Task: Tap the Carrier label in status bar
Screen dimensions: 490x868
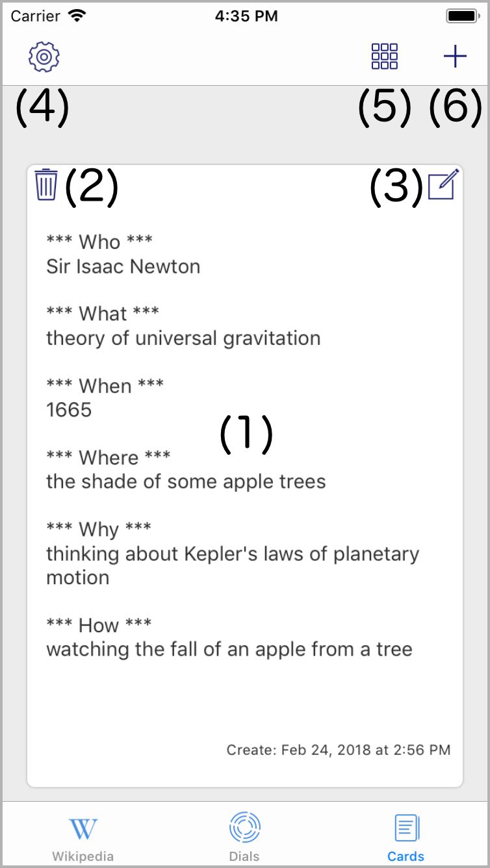Action: pos(36,16)
